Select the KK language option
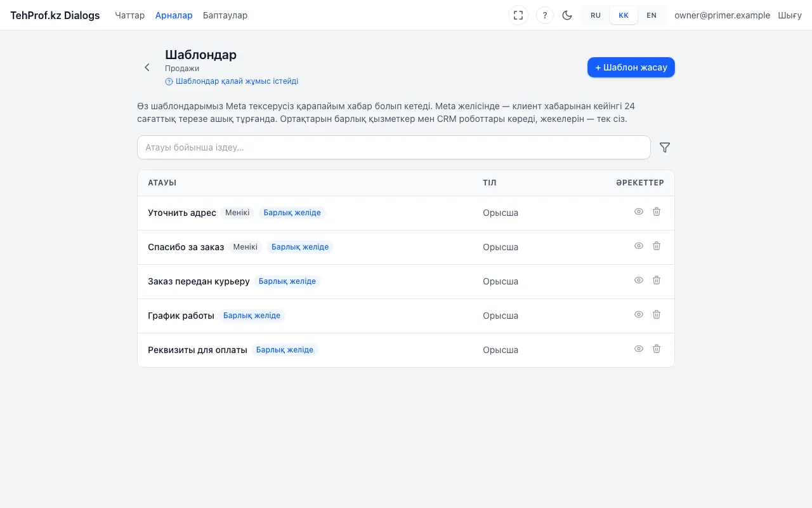The width and height of the screenshot is (812, 508). click(x=624, y=15)
